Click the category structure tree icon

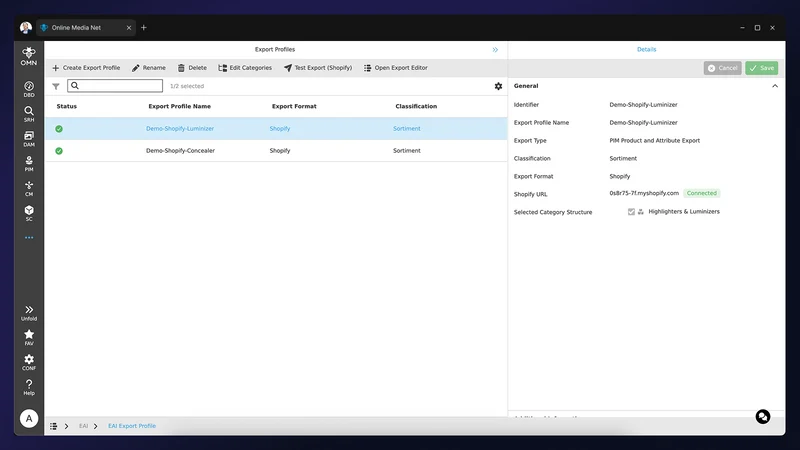click(641, 212)
